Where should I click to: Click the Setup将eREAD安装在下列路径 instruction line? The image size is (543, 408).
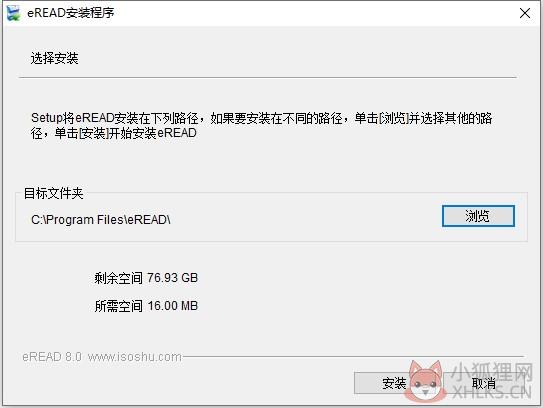(x=261, y=118)
